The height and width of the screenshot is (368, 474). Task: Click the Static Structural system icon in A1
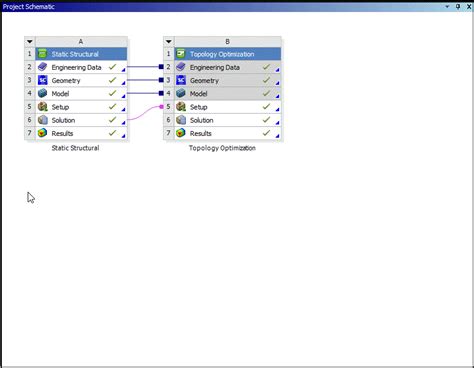42,54
